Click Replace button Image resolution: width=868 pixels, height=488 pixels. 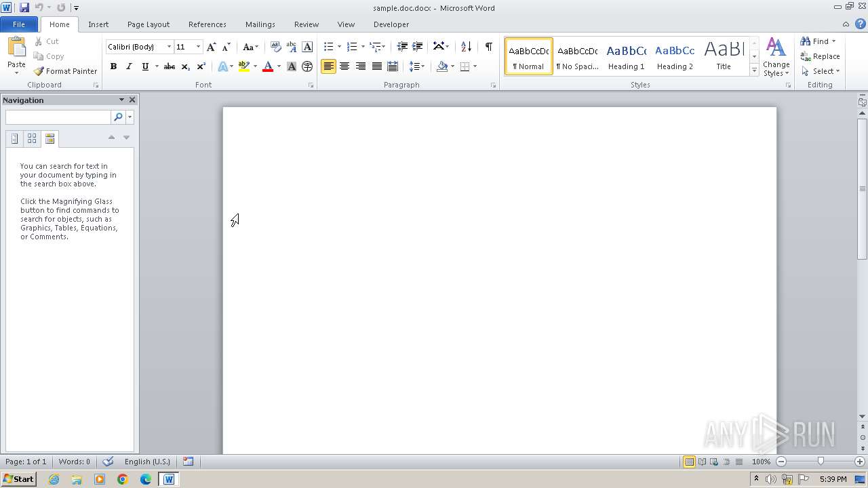pos(821,56)
